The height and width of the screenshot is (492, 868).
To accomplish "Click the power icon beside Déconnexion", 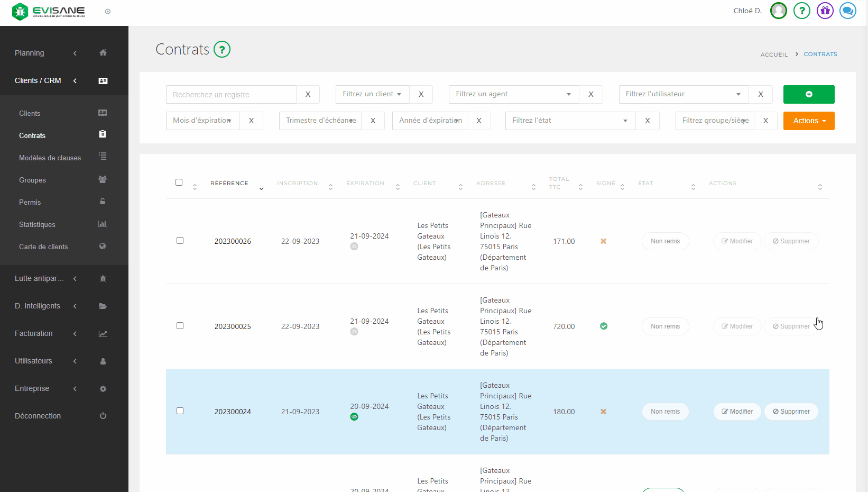I will [103, 416].
